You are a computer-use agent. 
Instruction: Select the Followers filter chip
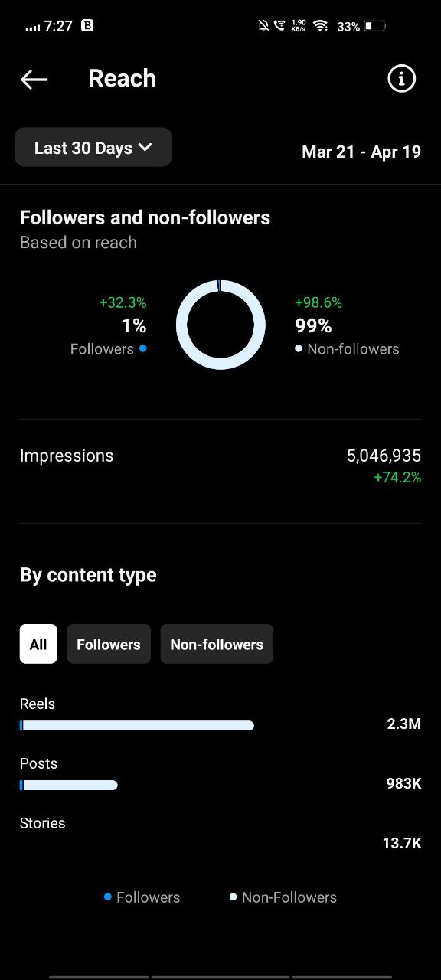pyautogui.click(x=109, y=644)
